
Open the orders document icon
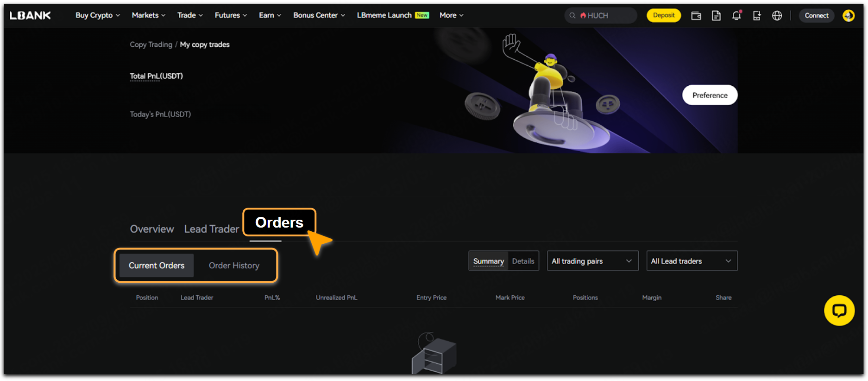(x=716, y=16)
